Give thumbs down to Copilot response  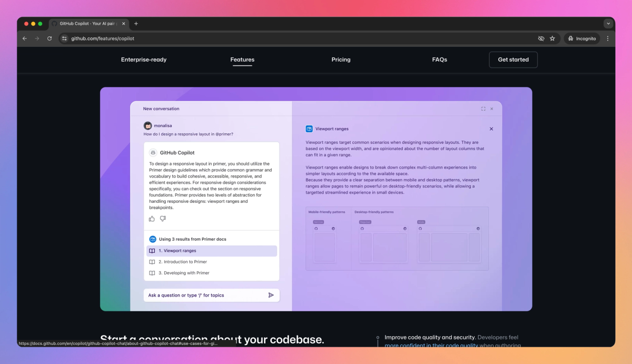coord(163,219)
